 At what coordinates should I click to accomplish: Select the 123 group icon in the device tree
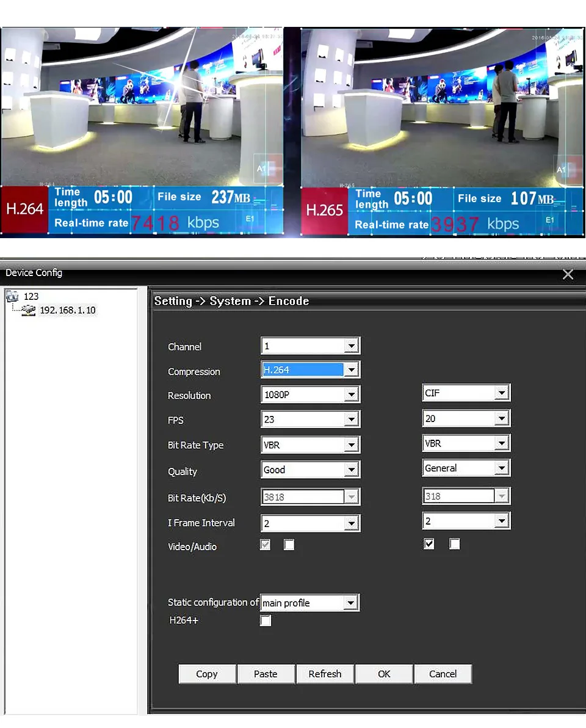(x=13, y=296)
